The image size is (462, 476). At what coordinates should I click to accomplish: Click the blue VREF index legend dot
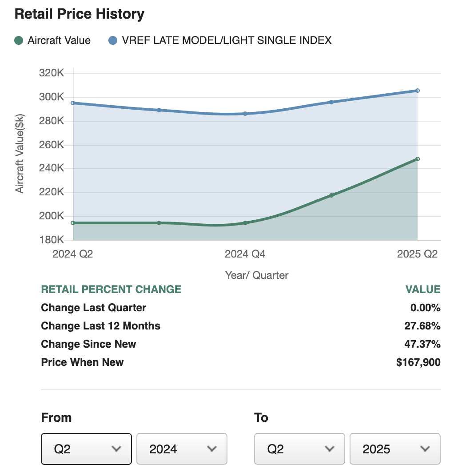pyautogui.click(x=113, y=40)
